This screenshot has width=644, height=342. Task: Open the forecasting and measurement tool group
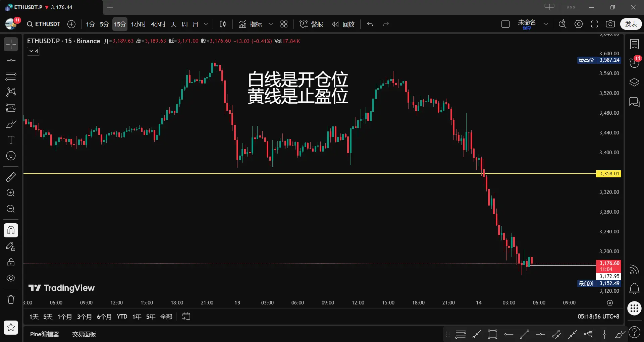(x=11, y=108)
